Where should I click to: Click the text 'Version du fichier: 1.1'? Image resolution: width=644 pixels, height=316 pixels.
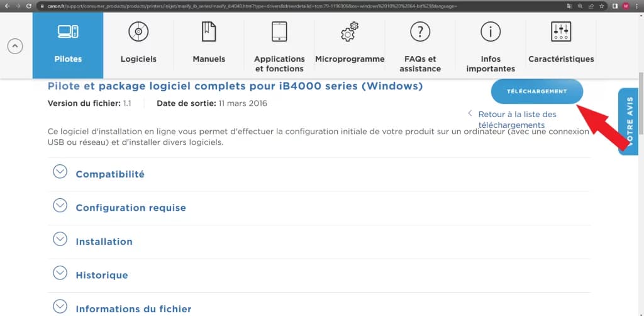89,103
